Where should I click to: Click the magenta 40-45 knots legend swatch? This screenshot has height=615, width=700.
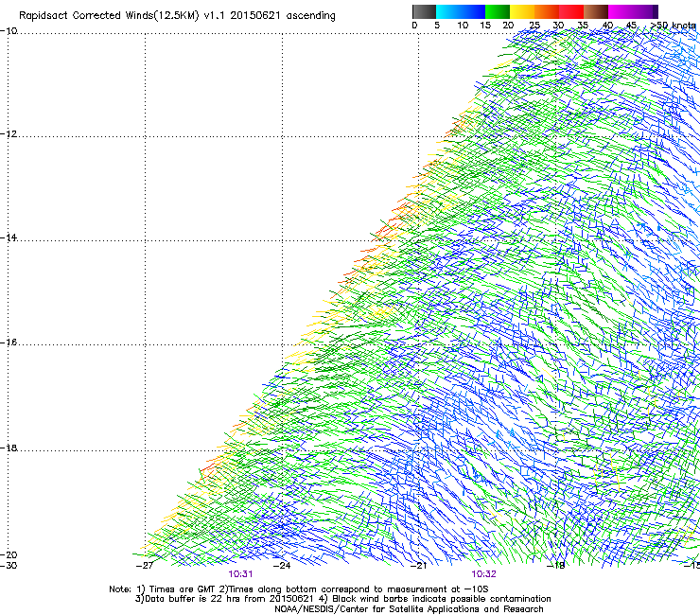point(621,11)
